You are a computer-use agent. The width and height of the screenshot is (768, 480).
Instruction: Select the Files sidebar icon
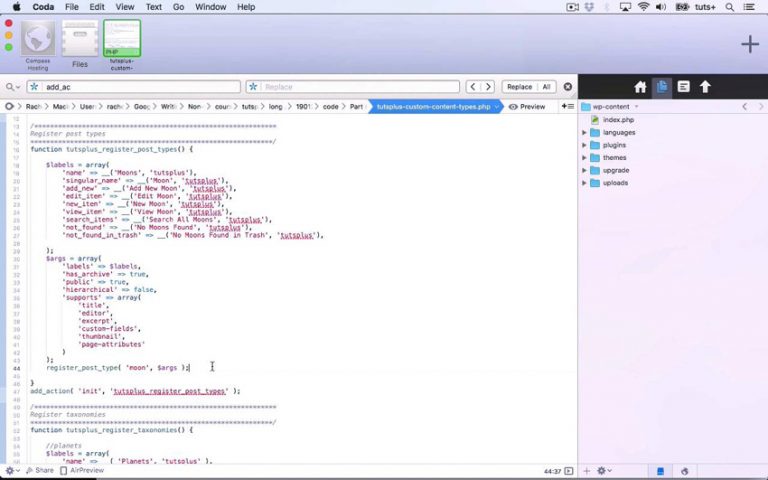[x=662, y=87]
